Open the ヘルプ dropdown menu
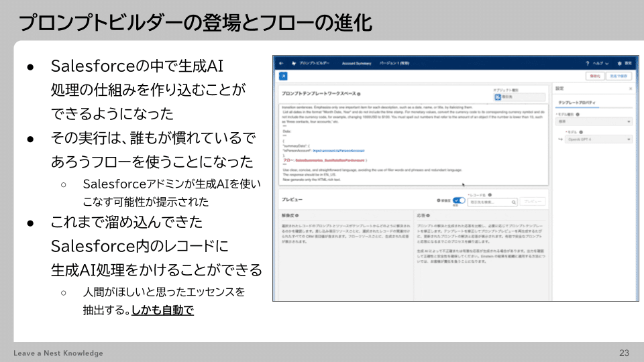The width and height of the screenshot is (644, 362). [x=600, y=63]
